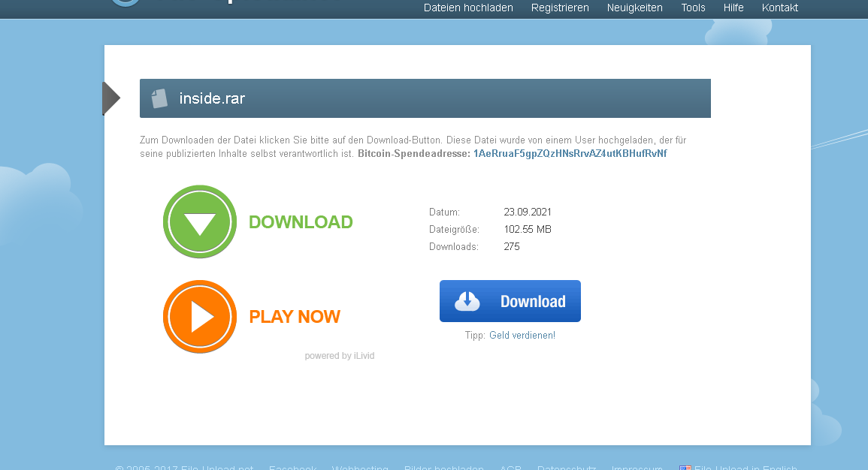
Task: Click the Bitcoin donation address link
Action: pyautogui.click(x=570, y=153)
